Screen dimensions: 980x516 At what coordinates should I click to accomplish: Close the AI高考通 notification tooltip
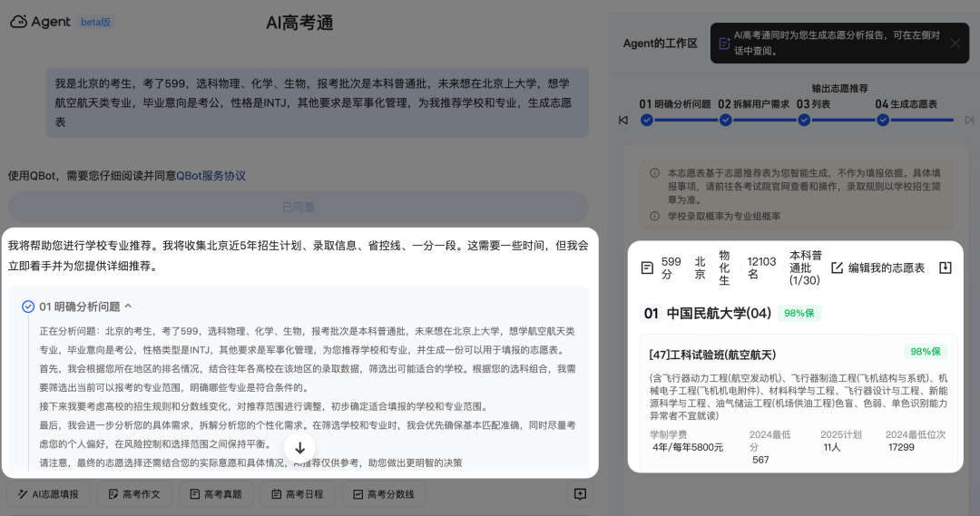pyautogui.click(x=955, y=43)
